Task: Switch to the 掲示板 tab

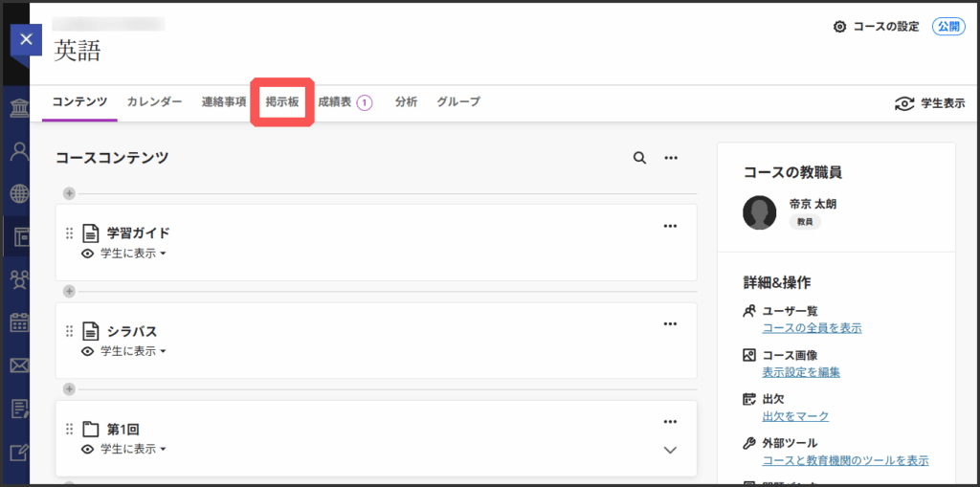Action: pyautogui.click(x=282, y=101)
